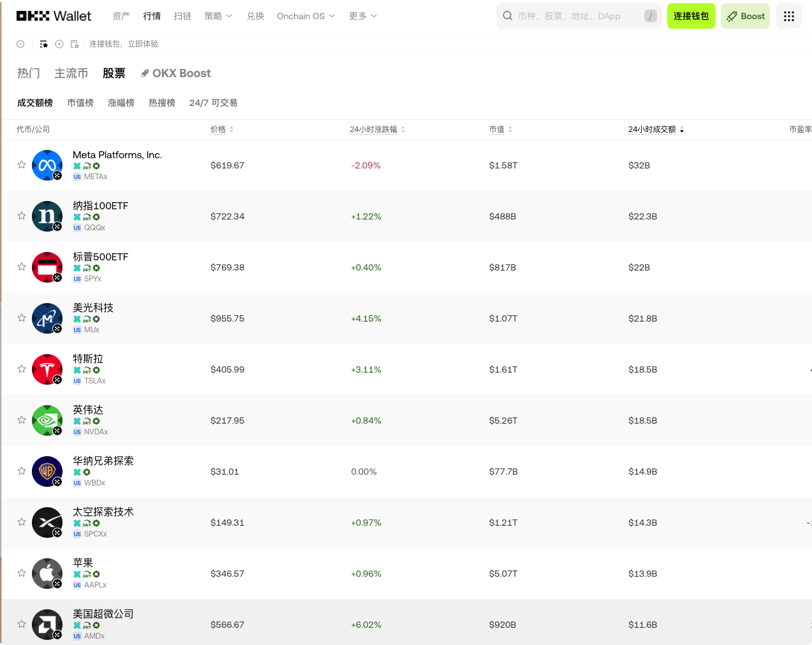This screenshot has height=645, width=812.
Task: Click the NVIDIA stock logo
Action: [47, 420]
